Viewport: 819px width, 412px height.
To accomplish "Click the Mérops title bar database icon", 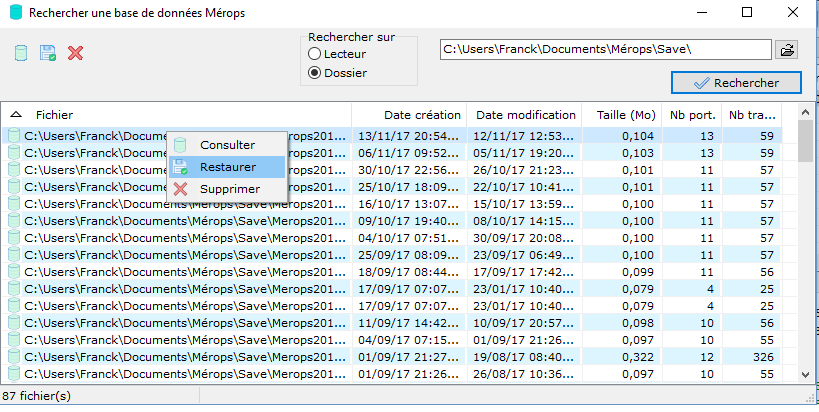I will (x=16, y=13).
